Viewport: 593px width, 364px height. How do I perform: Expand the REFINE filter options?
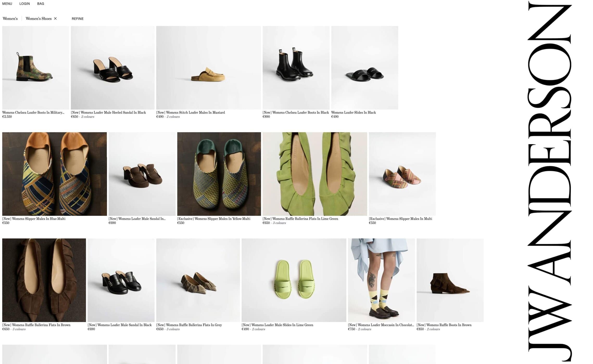[78, 19]
